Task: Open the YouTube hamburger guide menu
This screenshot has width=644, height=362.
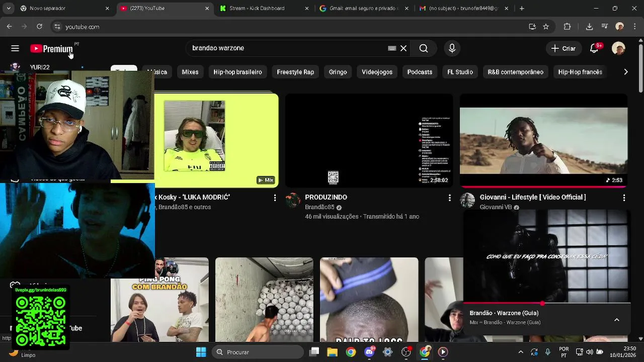Action: click(x=15, y=48)
